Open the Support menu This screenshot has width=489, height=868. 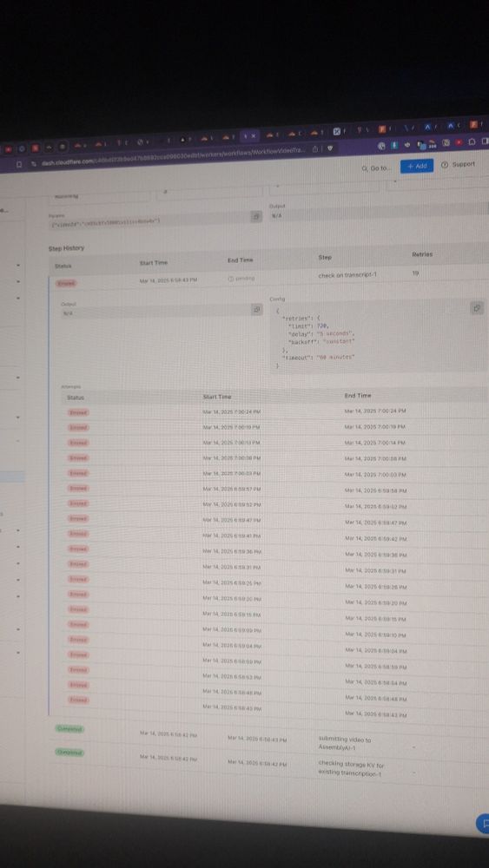[x=458, y=164]
